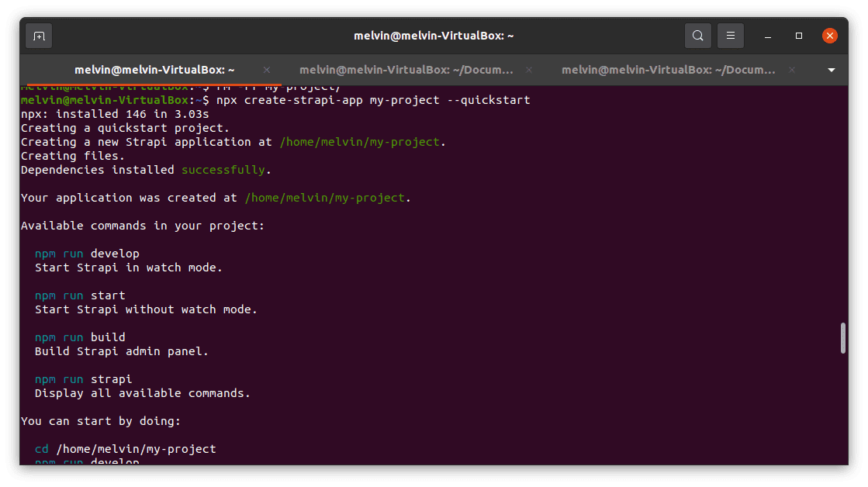Select the first melvin@melvin-VirtualBox: ~ tab
Screen dimensions: 868x487
(154, 70)
